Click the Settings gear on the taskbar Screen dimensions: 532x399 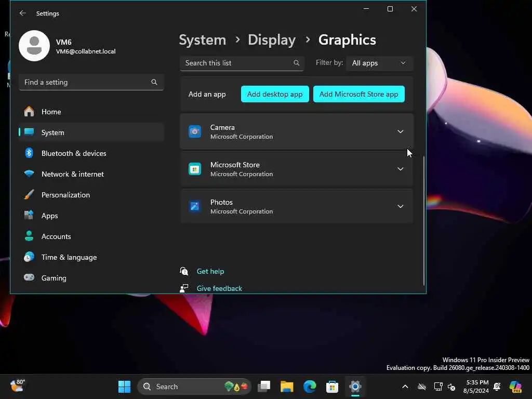click(x=355, y=387)
